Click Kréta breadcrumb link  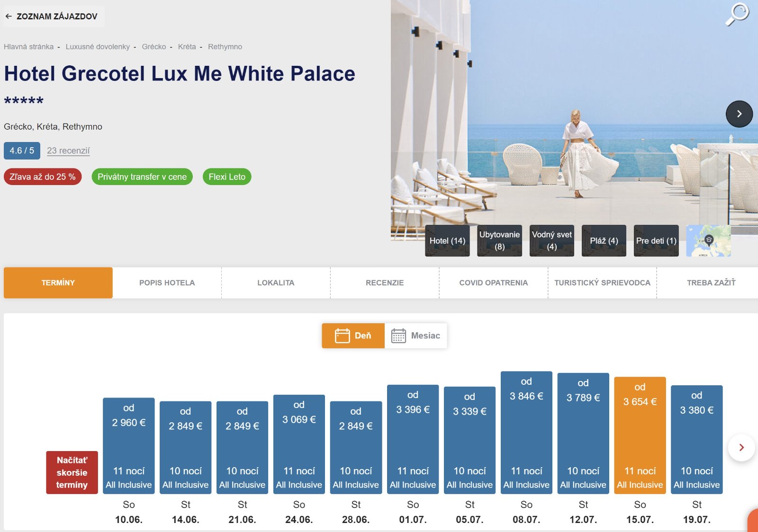187,47
